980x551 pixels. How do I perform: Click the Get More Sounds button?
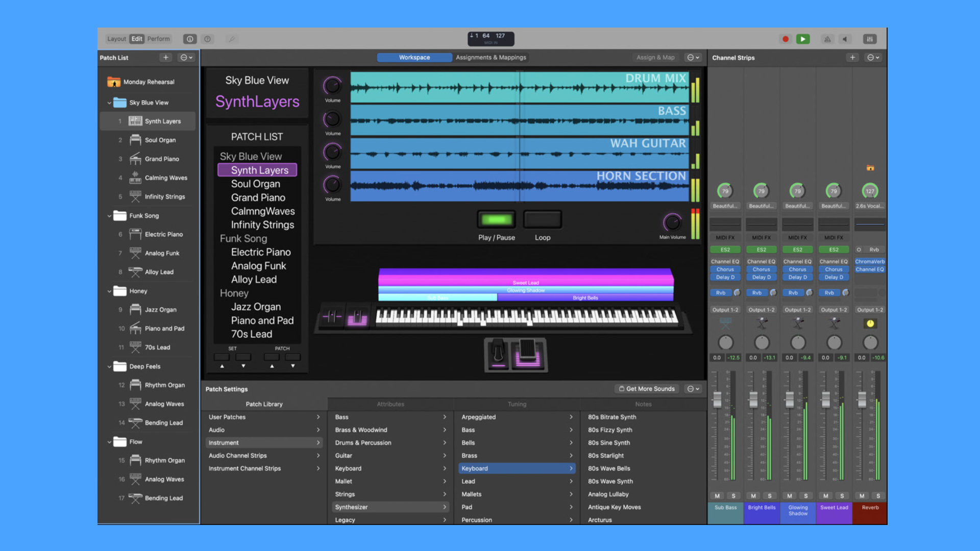[647, 389]
